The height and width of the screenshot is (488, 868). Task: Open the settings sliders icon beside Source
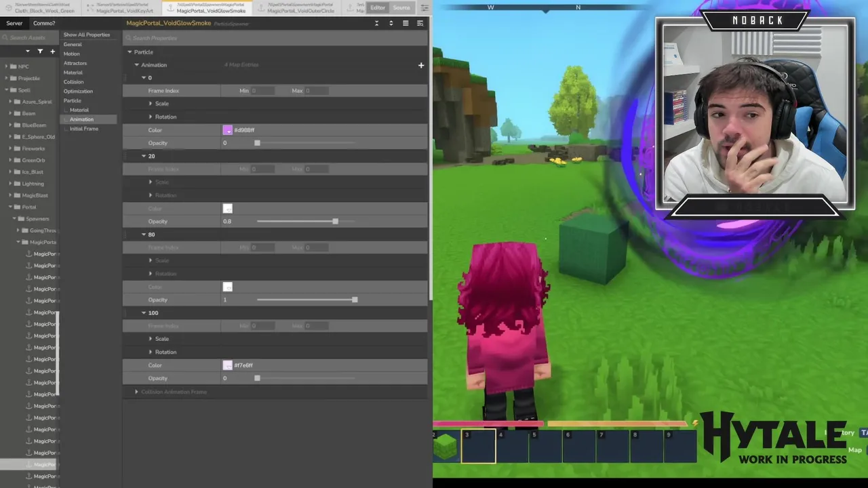click(x=424, y=7)
